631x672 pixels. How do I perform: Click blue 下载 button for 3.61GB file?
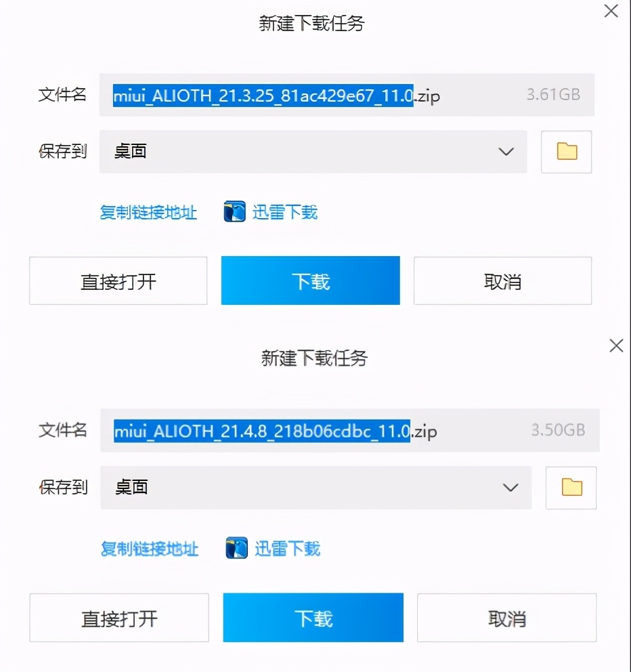311,280
